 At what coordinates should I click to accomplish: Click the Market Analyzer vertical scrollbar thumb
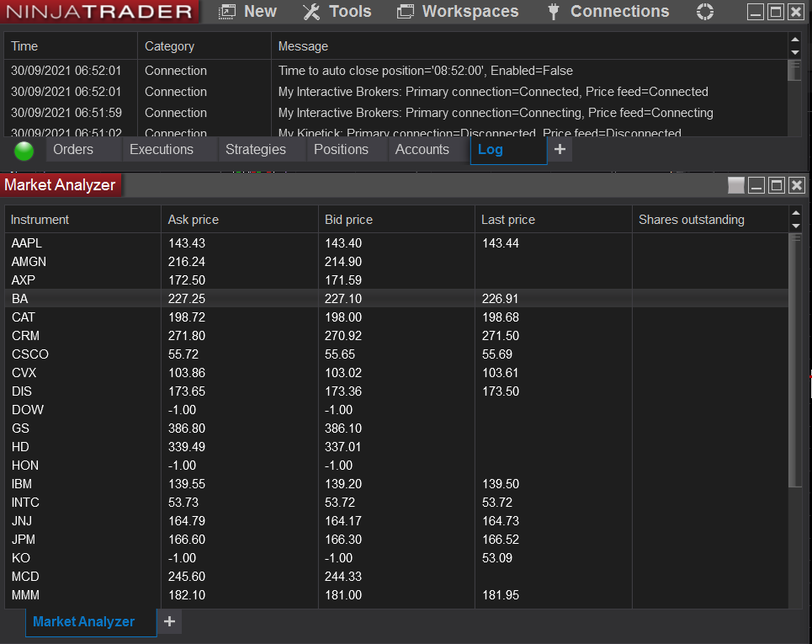coord(795,360)
